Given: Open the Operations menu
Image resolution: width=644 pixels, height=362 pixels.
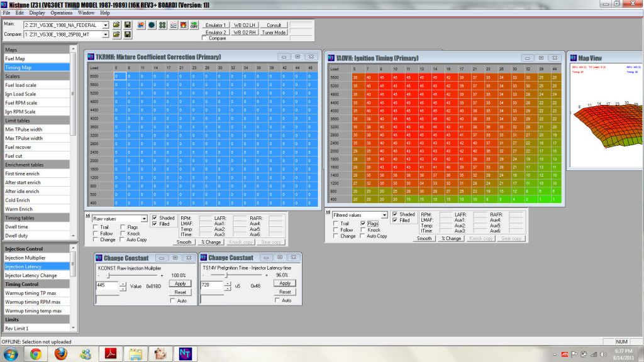Looking at the screenshot, I should 61,13.
